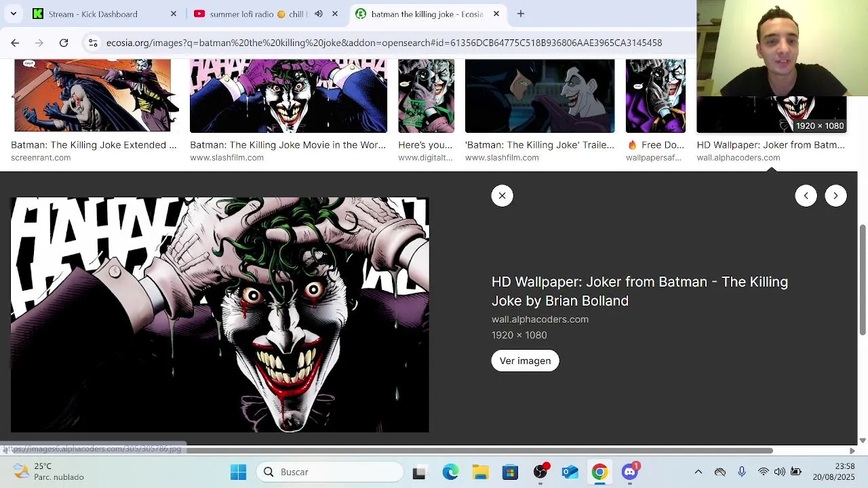
Task: Open the Windows Start menu
Action: pos(238,472)
